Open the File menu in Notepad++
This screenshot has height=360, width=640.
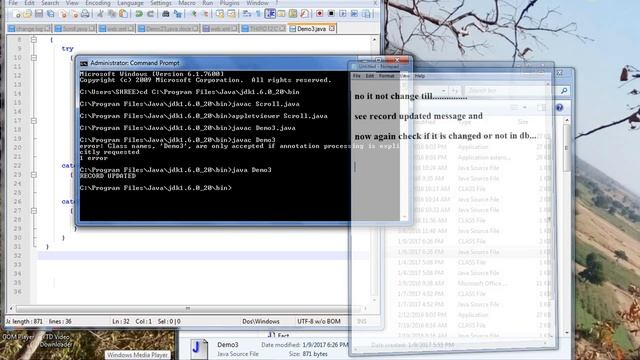pos(13,3)
